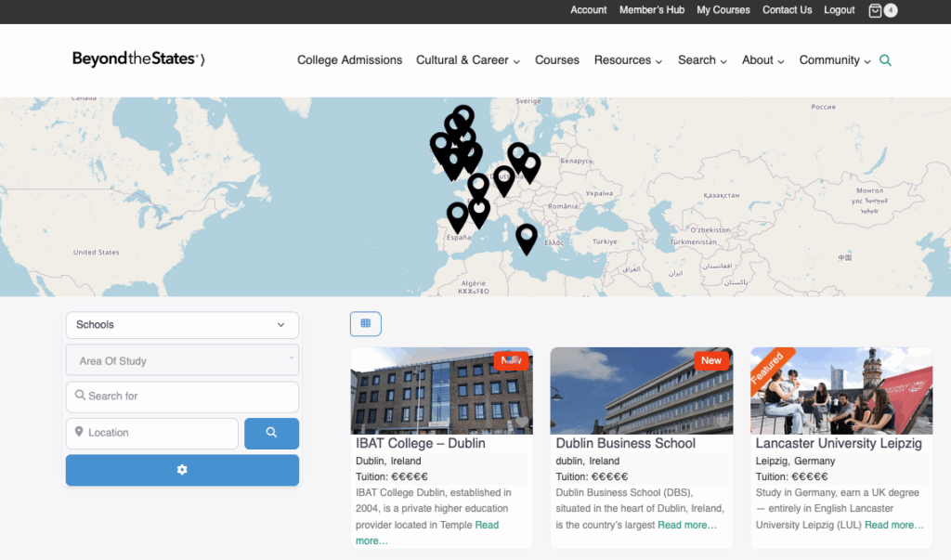Click the blue search button

click(x=271, y=433)
